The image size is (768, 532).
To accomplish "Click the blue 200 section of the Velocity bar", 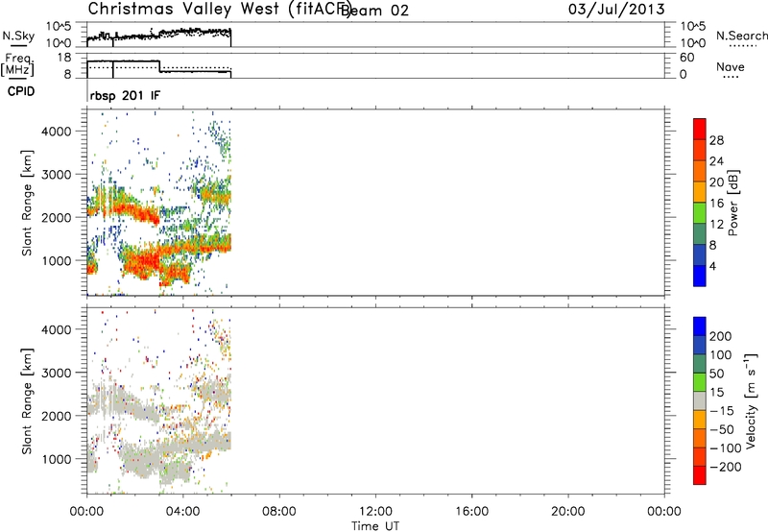I will pos(700,326).
